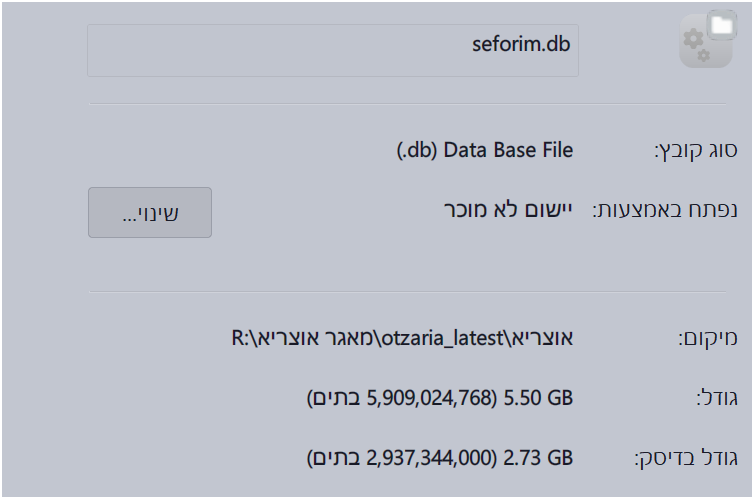The height and width of the screenshot is (499, 754).
Task: Click the גודל size label
Action: click(x=716, y=399)
